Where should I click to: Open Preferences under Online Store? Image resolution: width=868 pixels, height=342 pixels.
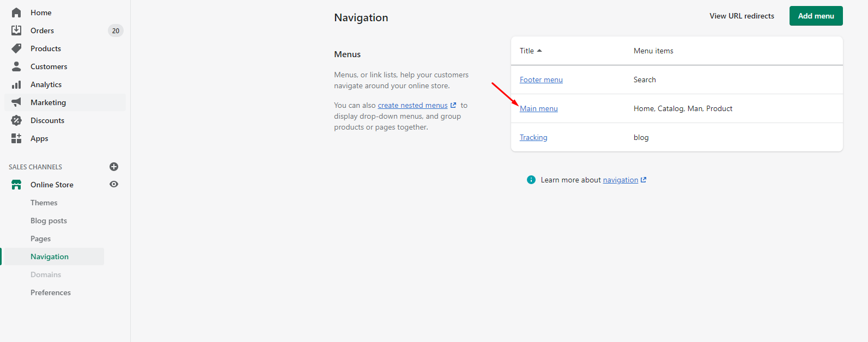(51, 292)
